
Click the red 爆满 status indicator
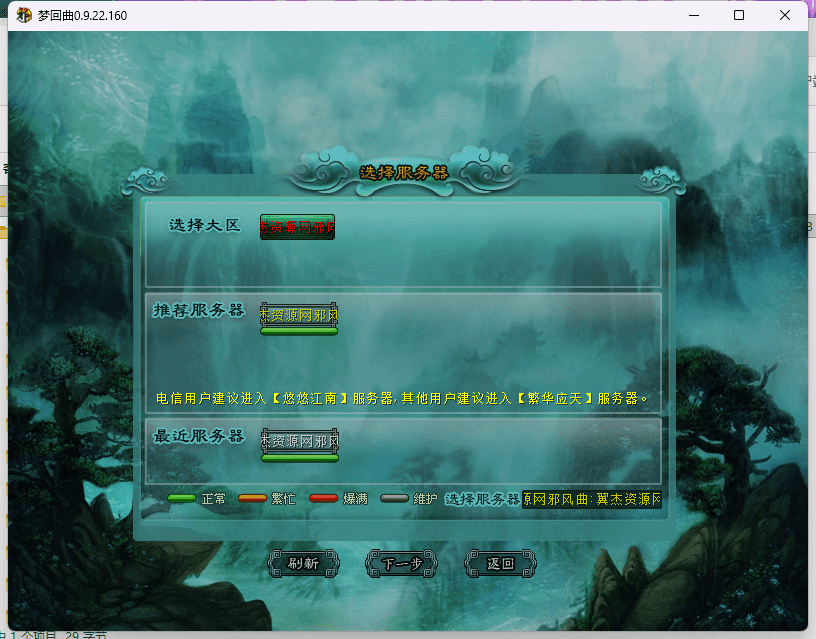click(324, 498)
